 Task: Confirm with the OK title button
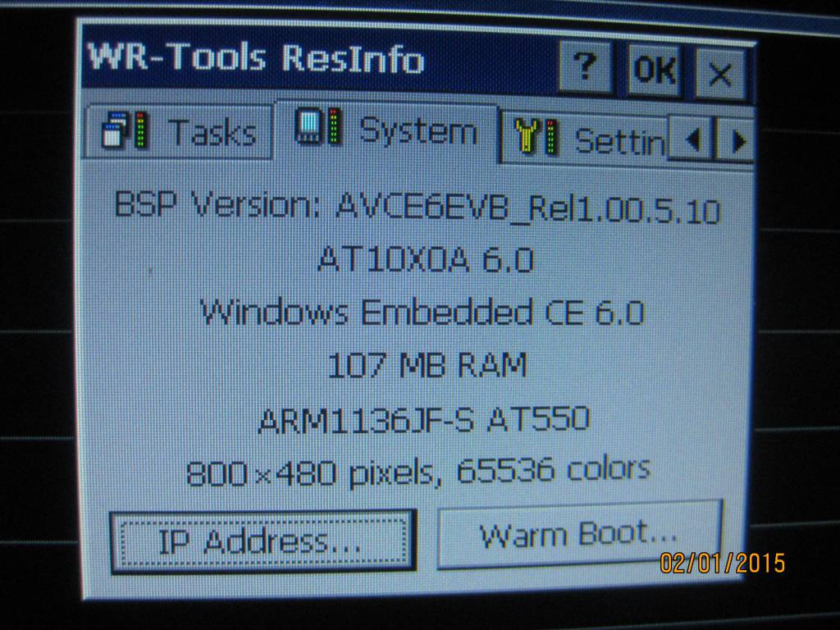click(654, 71)
